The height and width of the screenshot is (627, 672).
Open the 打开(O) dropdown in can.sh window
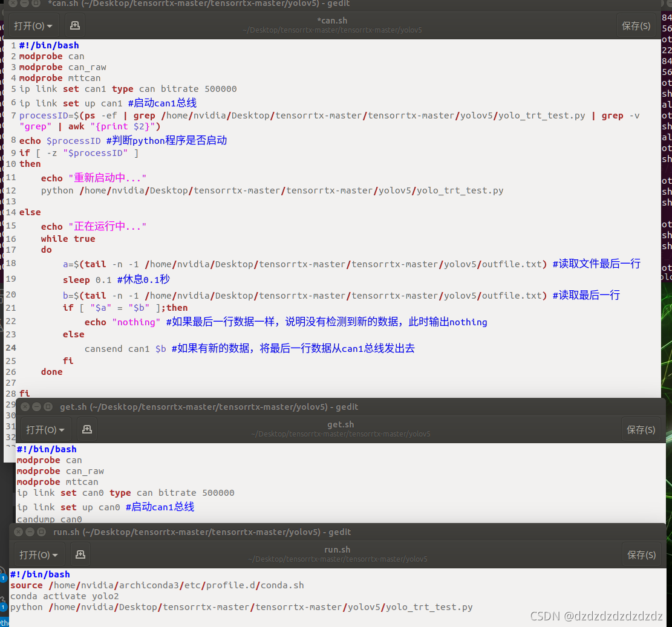(x=33, y=25)
